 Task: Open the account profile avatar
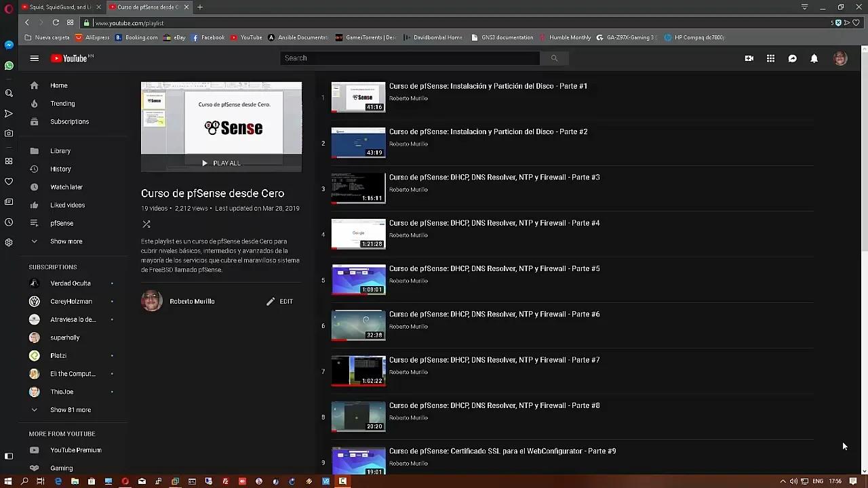(x=840, y=58)
